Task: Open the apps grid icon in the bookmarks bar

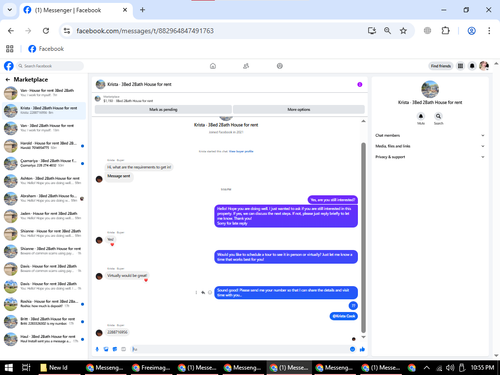Action: 10,49
